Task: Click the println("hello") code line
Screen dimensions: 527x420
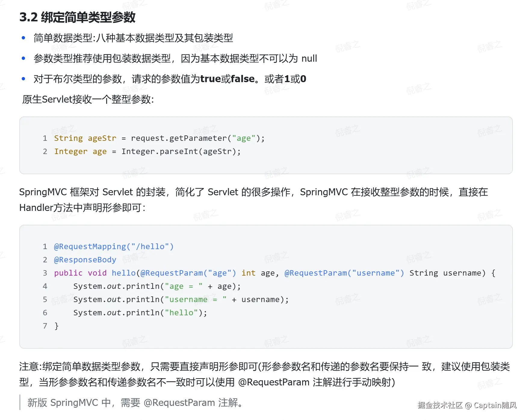Action: [140, 313]
